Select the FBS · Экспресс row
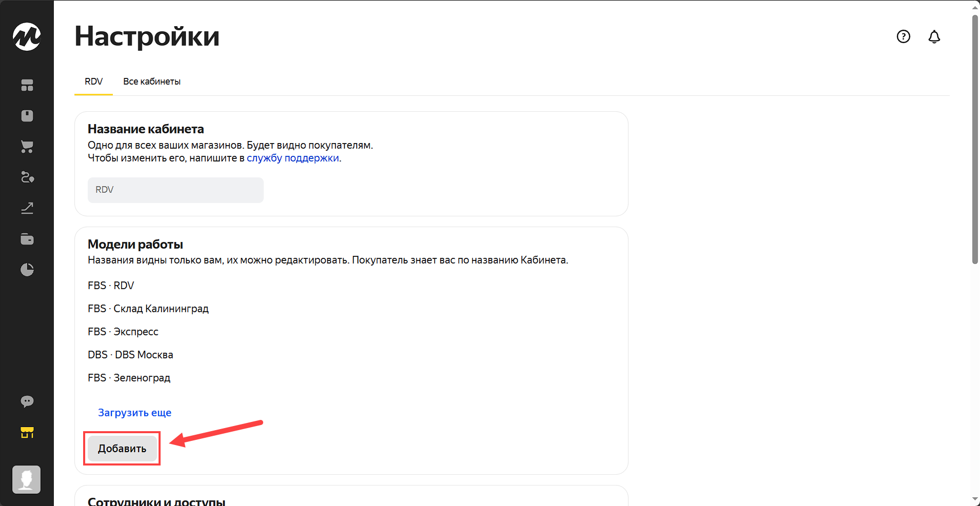Screen dimensions: 980x506 click(x=123, y=332)
